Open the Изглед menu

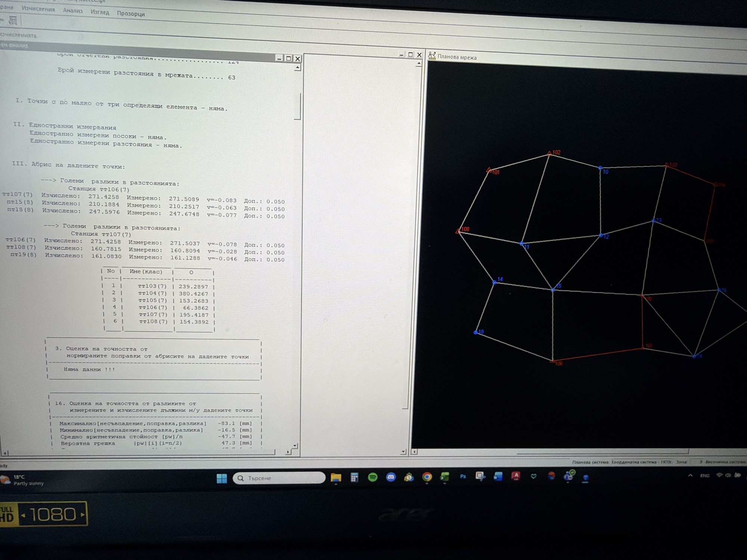point(100,12)
